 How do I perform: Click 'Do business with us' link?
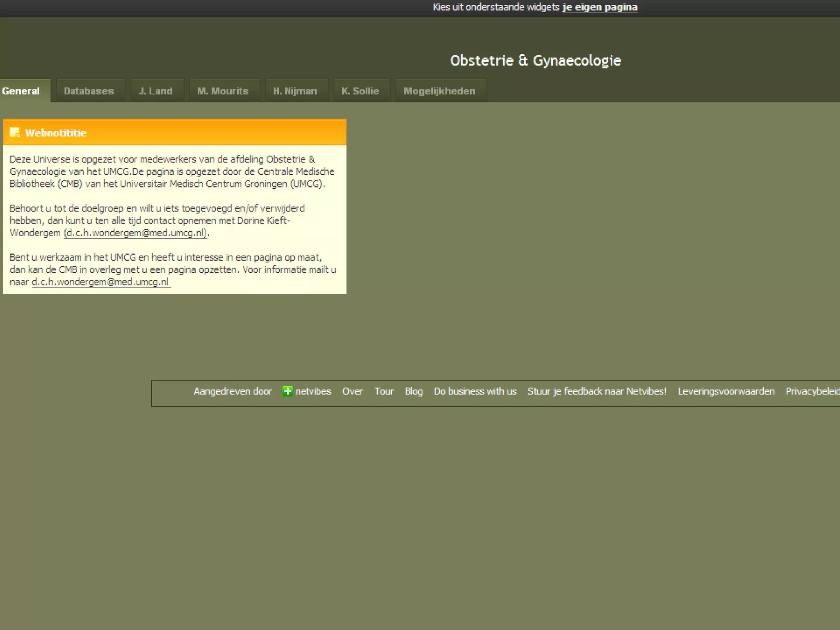(475, 391)
